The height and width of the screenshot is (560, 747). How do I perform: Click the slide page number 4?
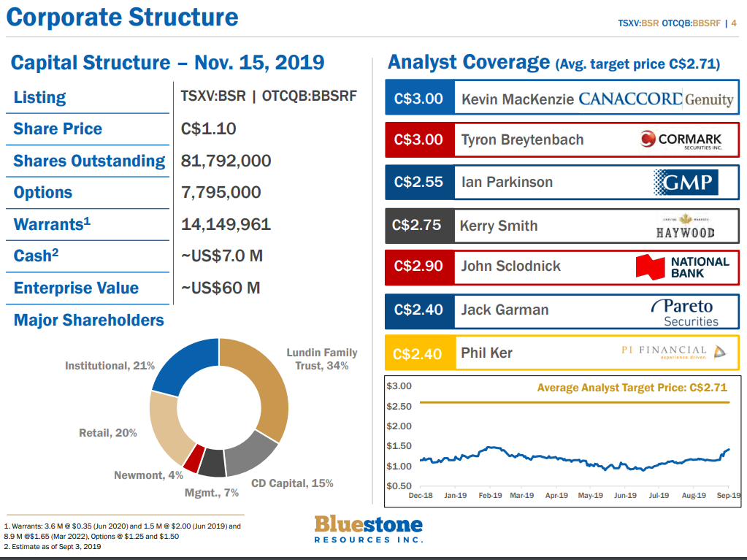tap(734, 23)
